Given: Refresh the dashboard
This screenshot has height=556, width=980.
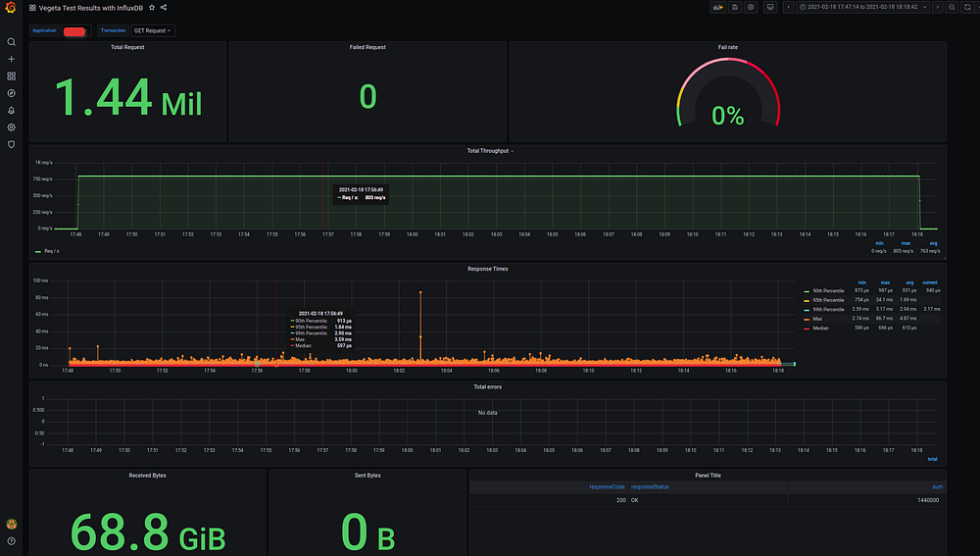Looking at the screenshot, I should 967,7.
